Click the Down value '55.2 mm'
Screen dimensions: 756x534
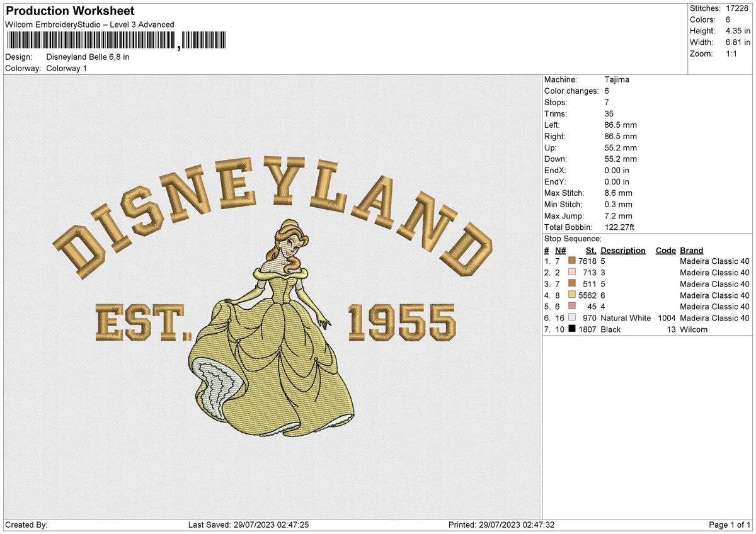[621, 159]
